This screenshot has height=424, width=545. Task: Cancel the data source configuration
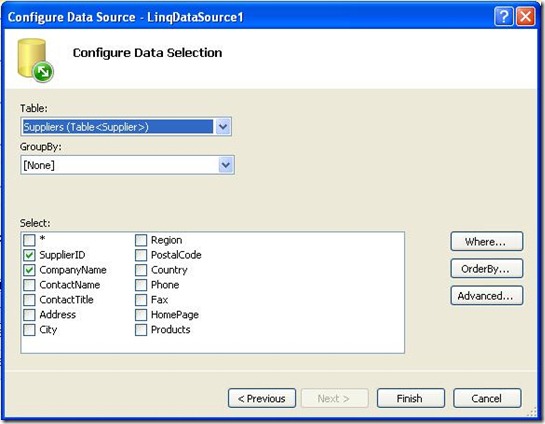coord(487,398)
